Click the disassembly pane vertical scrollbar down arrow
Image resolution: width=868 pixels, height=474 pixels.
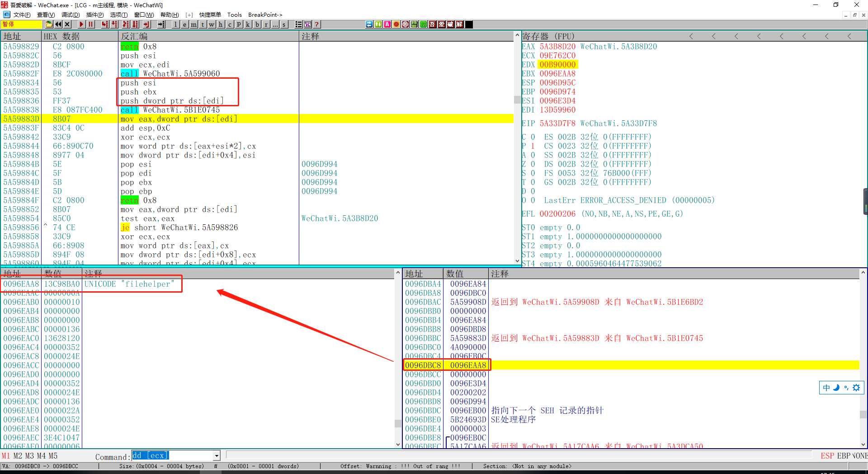coord(518,261)
